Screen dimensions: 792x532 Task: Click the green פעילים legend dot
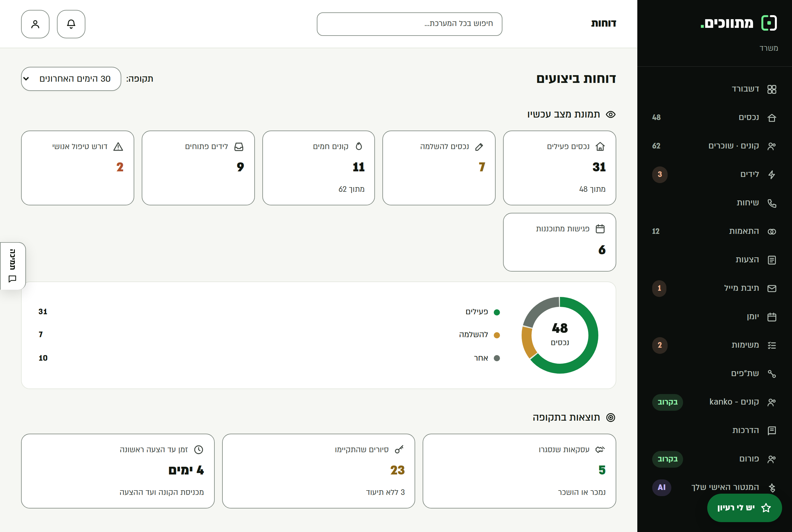click(497, 312)
